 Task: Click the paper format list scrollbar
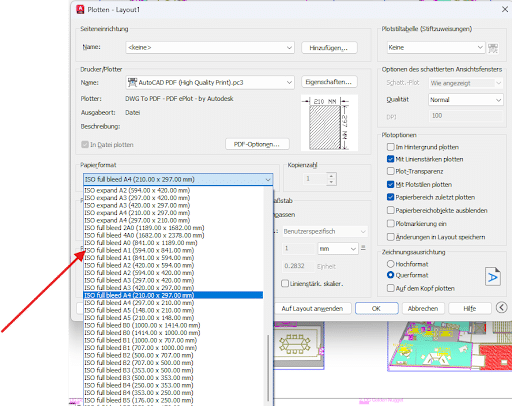(x=268, y=368)
